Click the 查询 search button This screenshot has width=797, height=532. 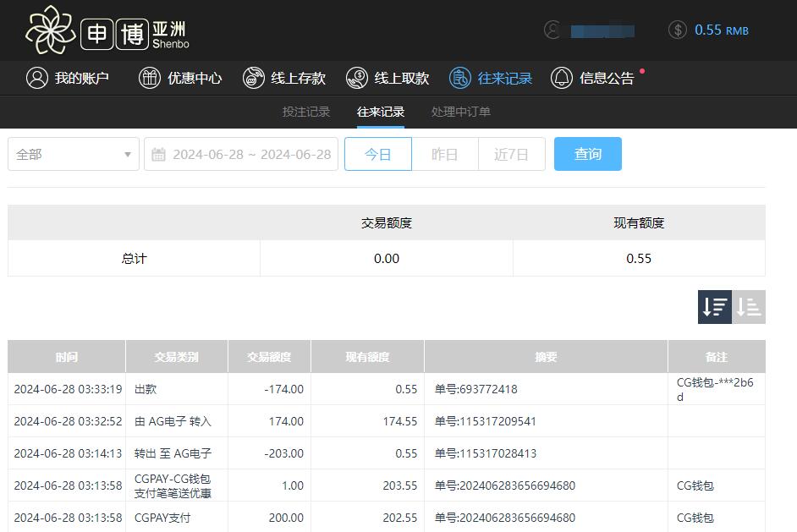[x=587, y=153]
